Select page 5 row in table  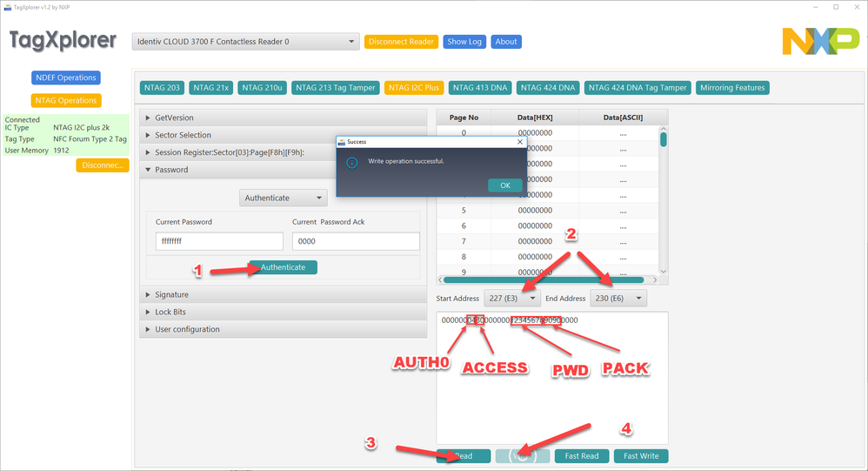pyautogui.click(x=547, y=211)
